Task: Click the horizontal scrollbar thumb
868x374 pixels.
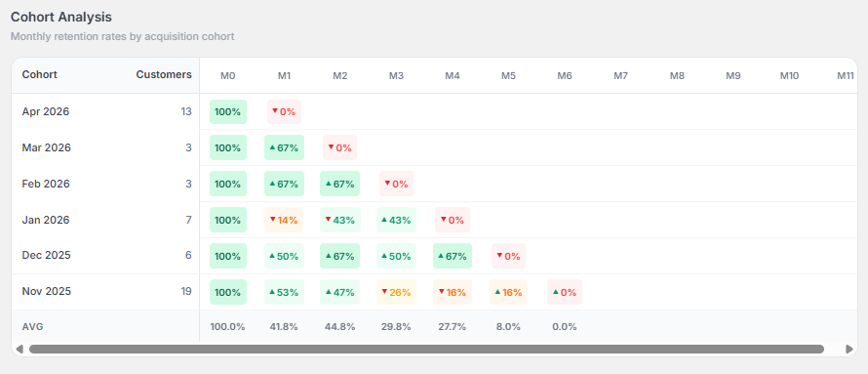Action: point(426,349)
